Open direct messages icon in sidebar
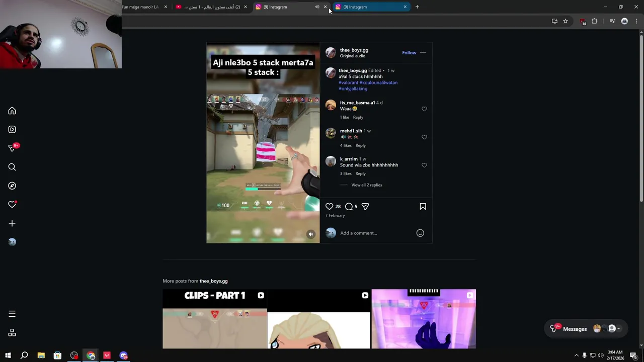Screen dimensions: 644x362 click(12, 148)
